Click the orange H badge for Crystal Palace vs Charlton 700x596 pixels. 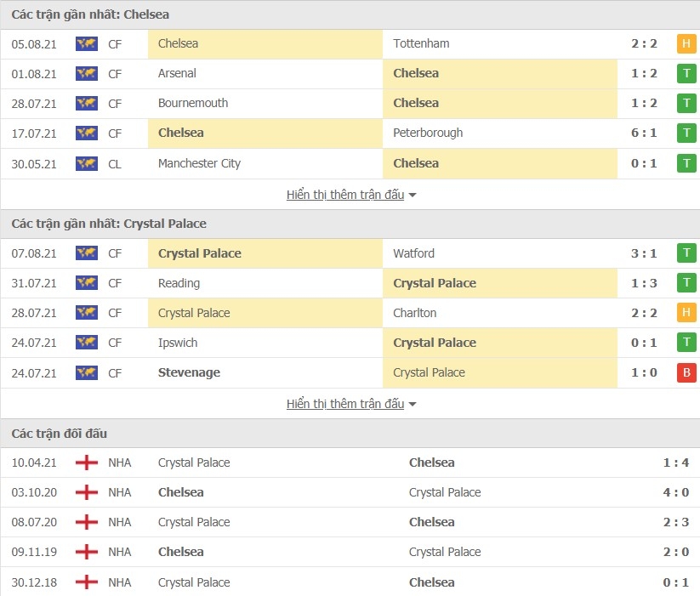(x=686, y=313)
